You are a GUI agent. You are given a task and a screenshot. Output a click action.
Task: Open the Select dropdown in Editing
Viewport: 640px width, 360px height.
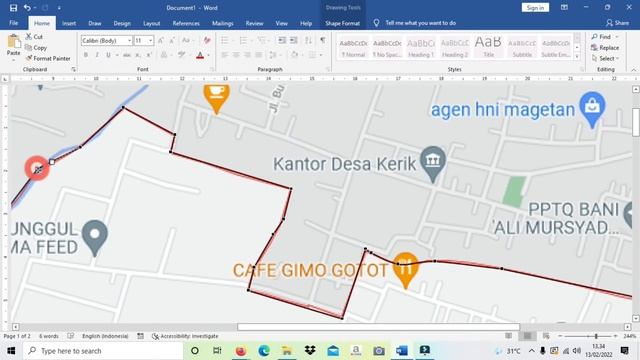605,58
